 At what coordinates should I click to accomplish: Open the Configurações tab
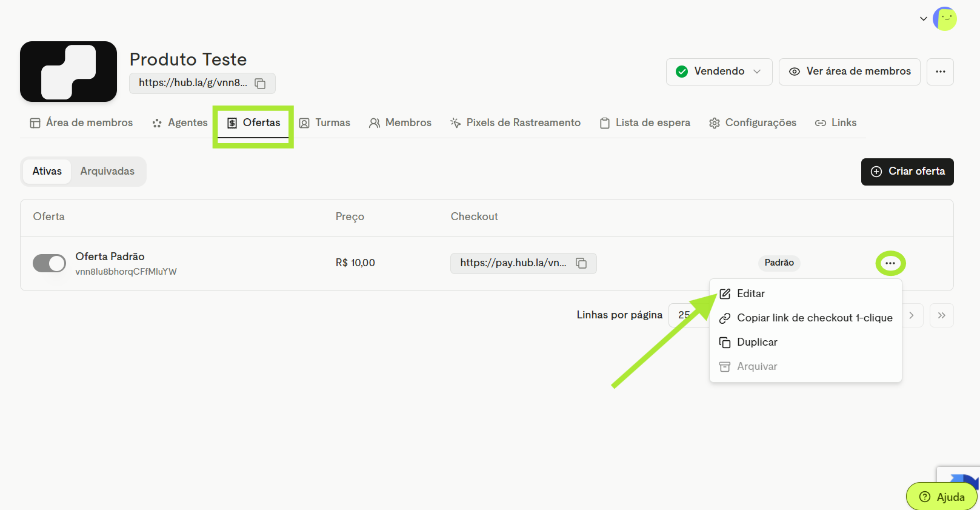753,122
